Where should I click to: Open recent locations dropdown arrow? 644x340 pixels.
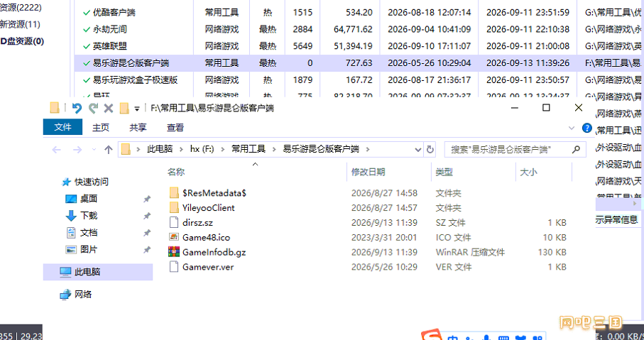coord(94,150)
